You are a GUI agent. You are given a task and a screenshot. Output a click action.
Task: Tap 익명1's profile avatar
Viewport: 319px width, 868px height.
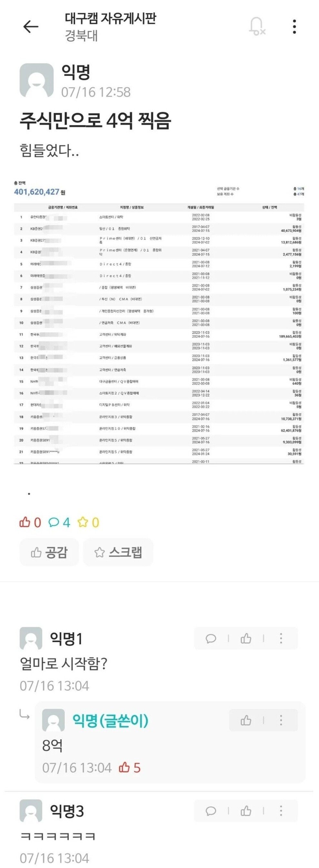click(31, 638)
